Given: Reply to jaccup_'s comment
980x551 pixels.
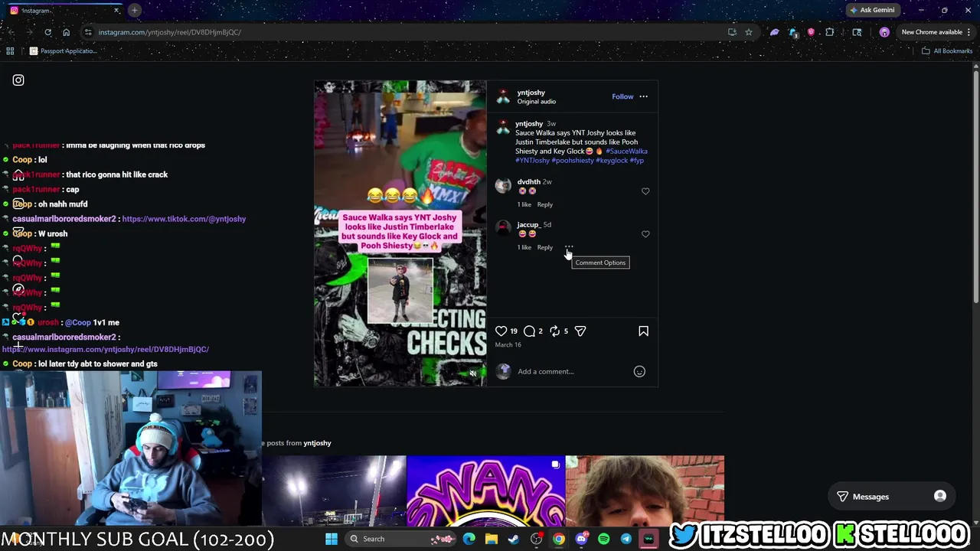Looking at the screenshot, I should (544, 247).
